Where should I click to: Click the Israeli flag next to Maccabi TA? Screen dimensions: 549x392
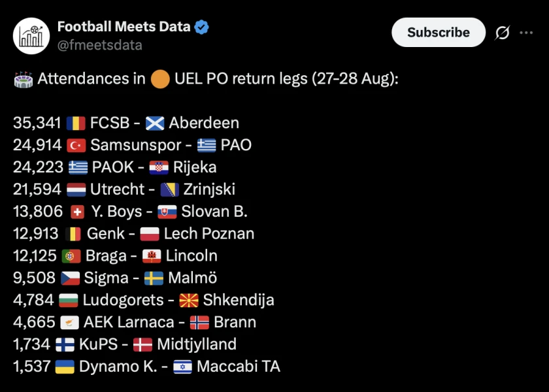point(182,367)
